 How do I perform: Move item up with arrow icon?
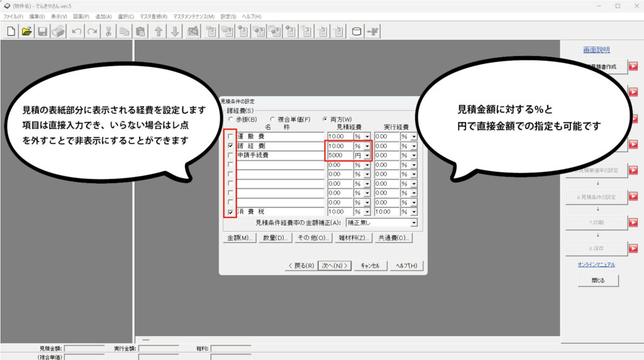[158, 31]
